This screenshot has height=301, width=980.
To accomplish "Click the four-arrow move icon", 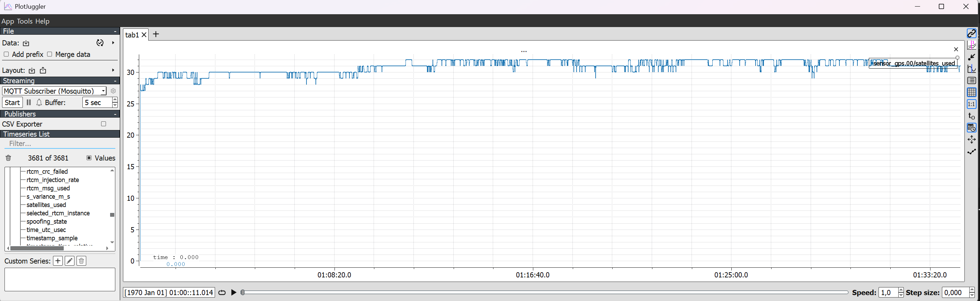I will point(971,139).
